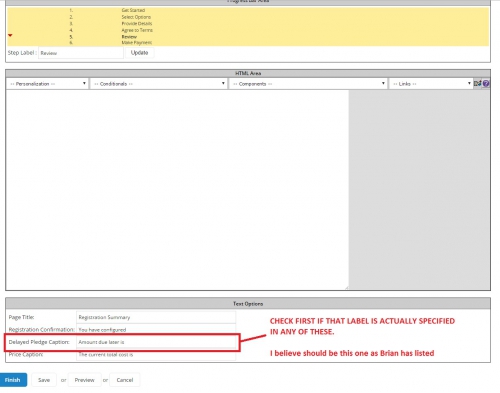Click the Cancel button

(125, 380)
